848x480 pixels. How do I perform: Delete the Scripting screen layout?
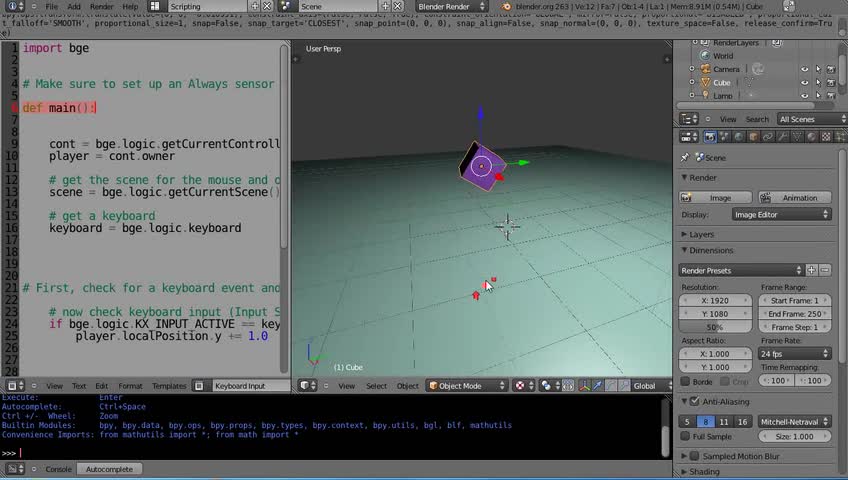(x=267, y=6)
